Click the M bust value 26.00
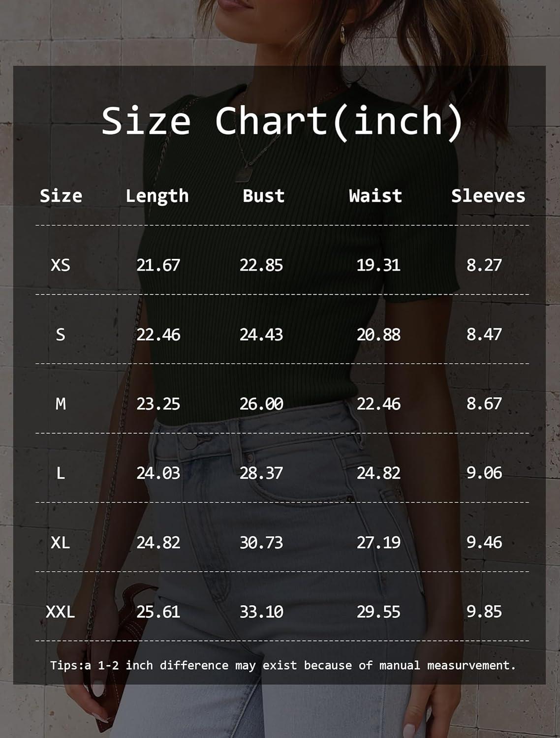The height and width of the screenshot is (738, 560). pos(261,404)
